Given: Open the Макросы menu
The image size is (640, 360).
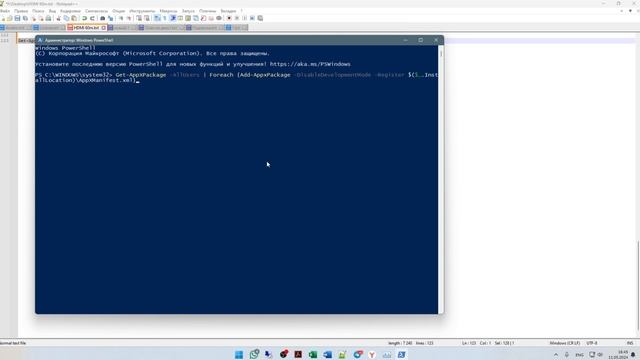Looking at the screenshot, I should click(x=168, y=11).
